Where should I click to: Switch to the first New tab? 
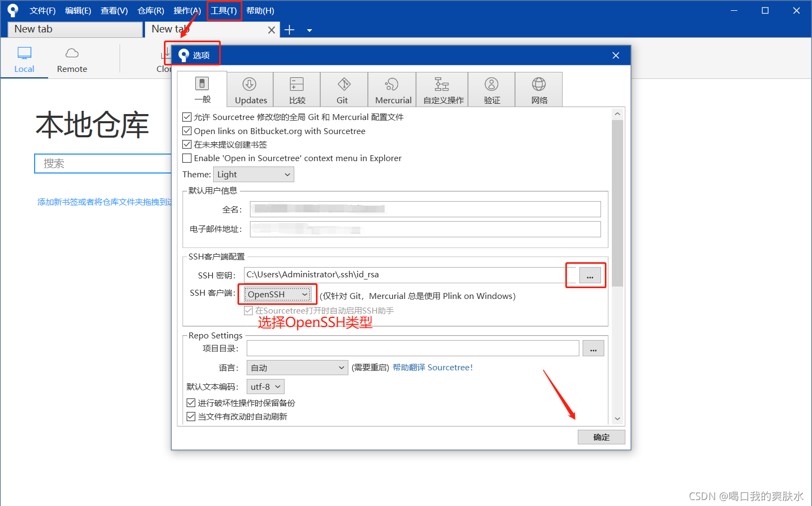(x=75, y=29)
